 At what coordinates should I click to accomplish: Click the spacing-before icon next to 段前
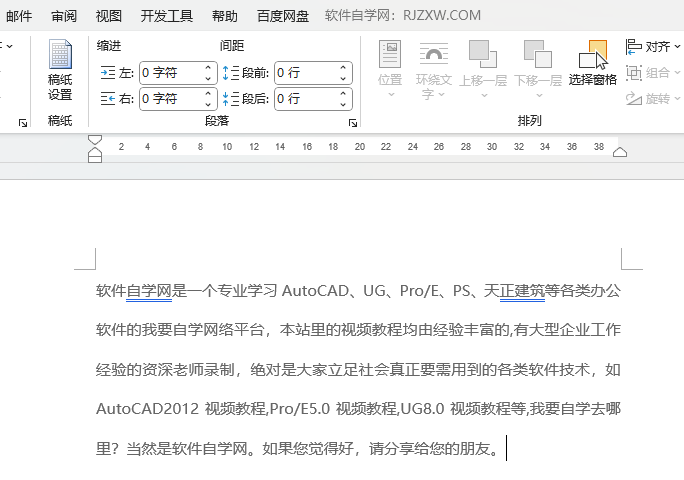pyautogui.click(x=231, y=72)
